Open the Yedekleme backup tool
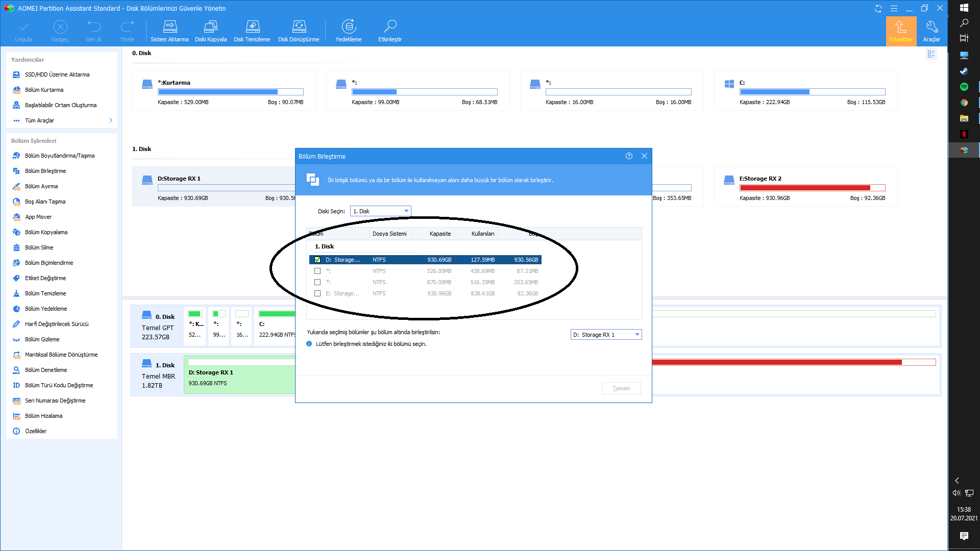Image resolution: width=980 pixels, height=551 pixels. pyautogui.click(x=349, y=27)
